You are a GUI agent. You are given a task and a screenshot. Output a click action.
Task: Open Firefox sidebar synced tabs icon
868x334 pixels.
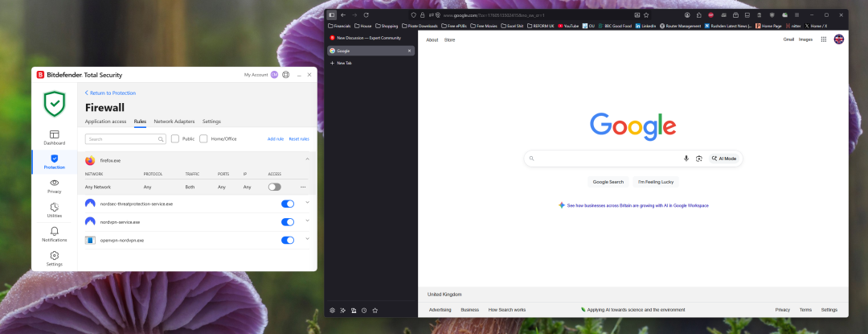tap(354, 310)
